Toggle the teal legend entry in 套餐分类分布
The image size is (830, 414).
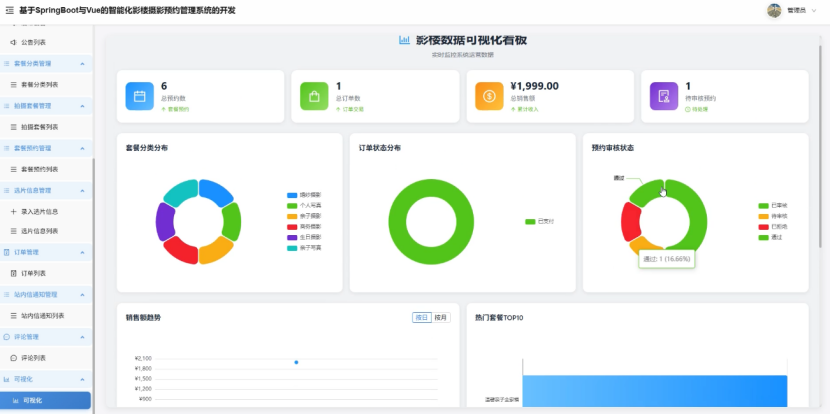click(x=304, y=248)
